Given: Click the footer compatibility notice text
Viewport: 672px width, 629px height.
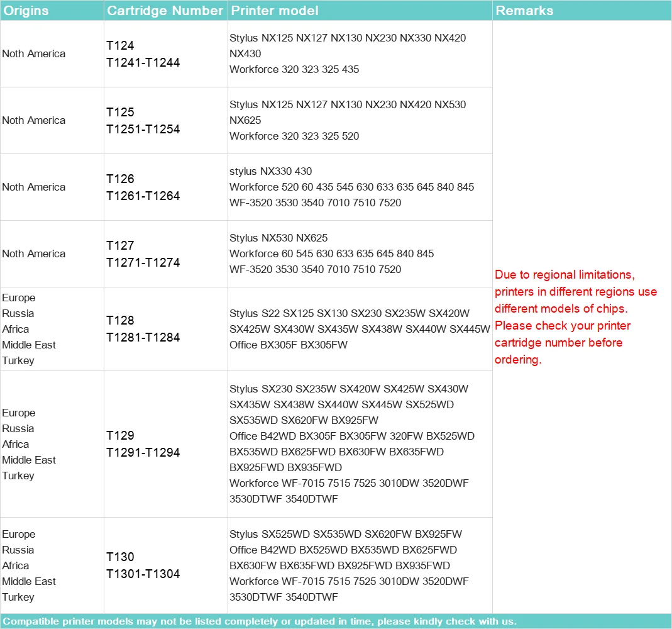Looking at the screenshot, I should pyautogui.click(x=260, y=621).
